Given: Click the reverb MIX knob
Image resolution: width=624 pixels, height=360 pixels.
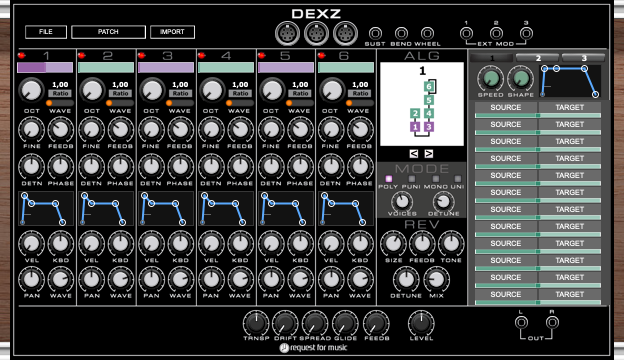Looking at the screenshot, I should [436, 279].
